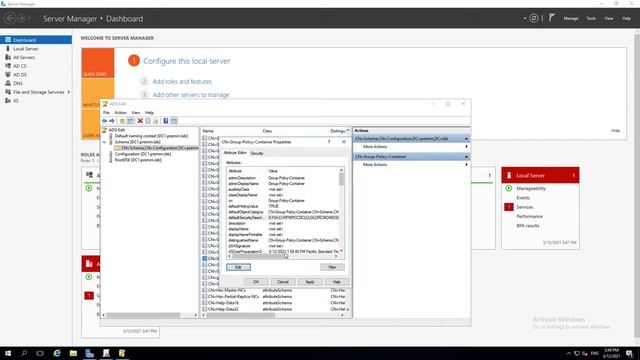Click Add roles and features link
Image resolution: width=640 pixels, height=360 pixels.
pos(182,82)
